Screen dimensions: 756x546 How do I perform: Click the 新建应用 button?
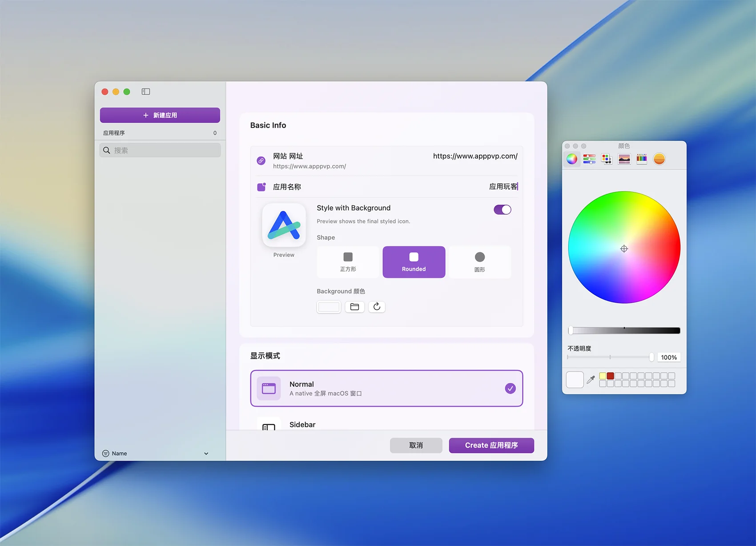tap(160, 115)
